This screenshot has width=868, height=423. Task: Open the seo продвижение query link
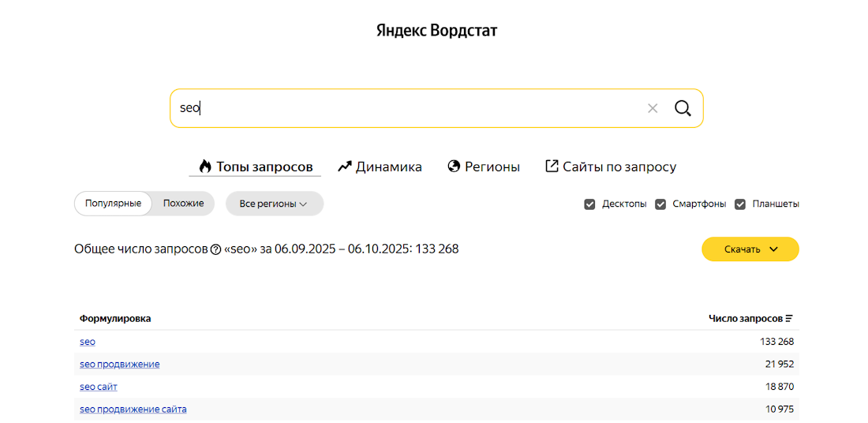119,364
